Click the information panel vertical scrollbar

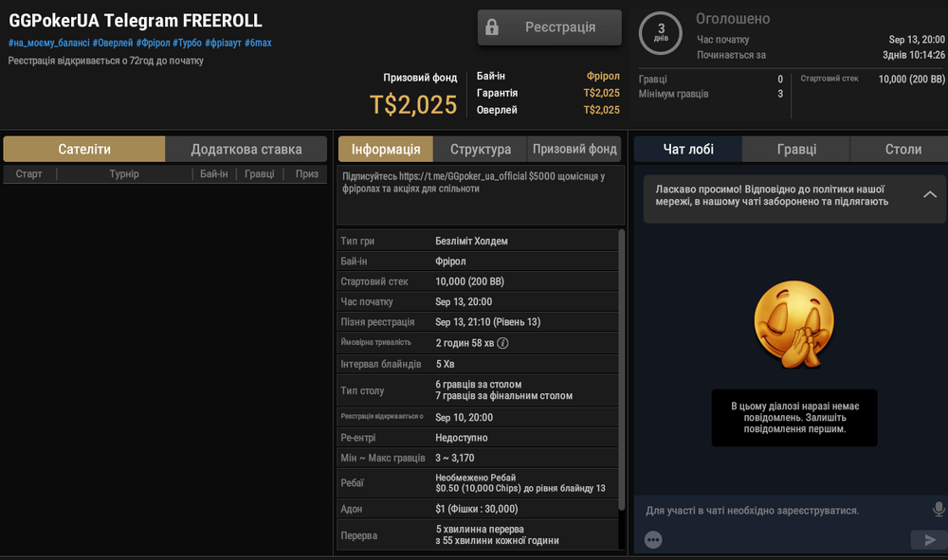(622, 370)
